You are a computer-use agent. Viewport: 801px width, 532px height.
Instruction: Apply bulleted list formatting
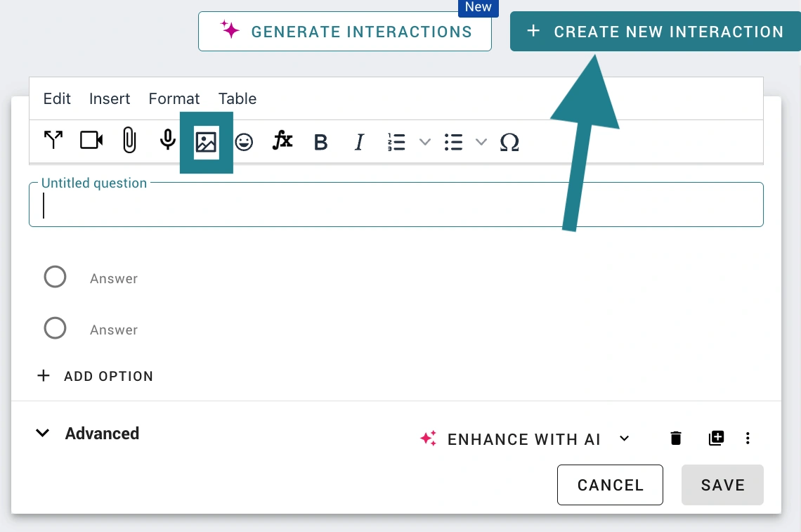point(453,142)
